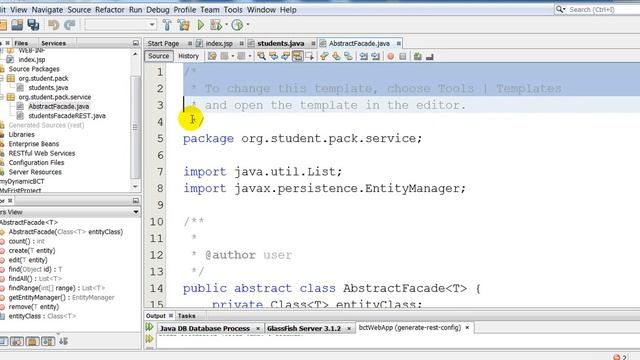640x360 pixels.
Task: Click Find Next Occurrence icon
Action: [x=285, y=56]
